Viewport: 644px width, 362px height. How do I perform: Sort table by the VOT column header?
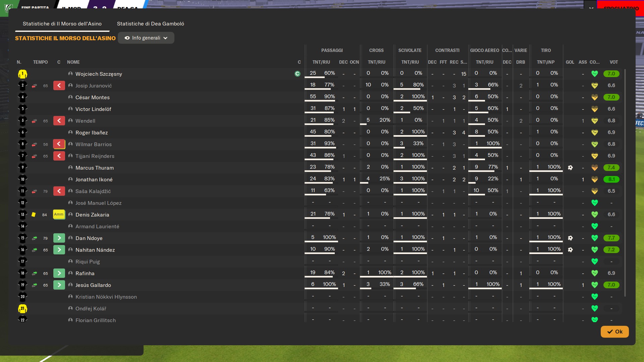pyautogui.click(x=613, y=62)
